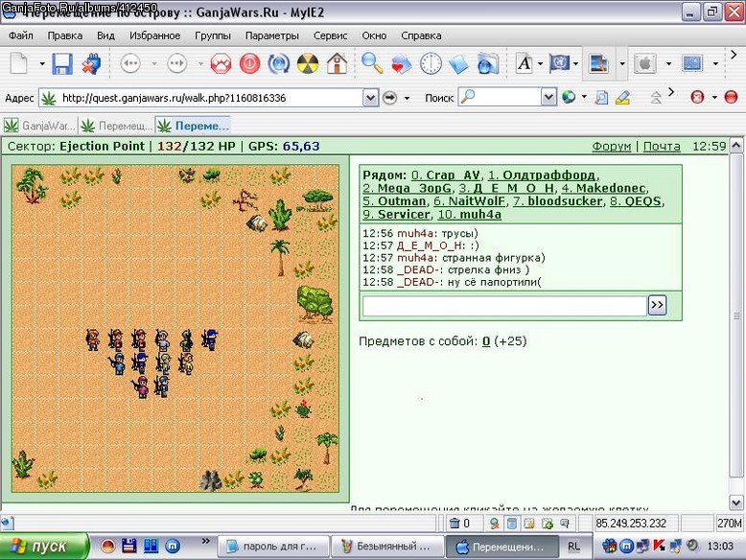Click the blue floppy disk save icon
This screenshot has height=560, width=746.
62,63
